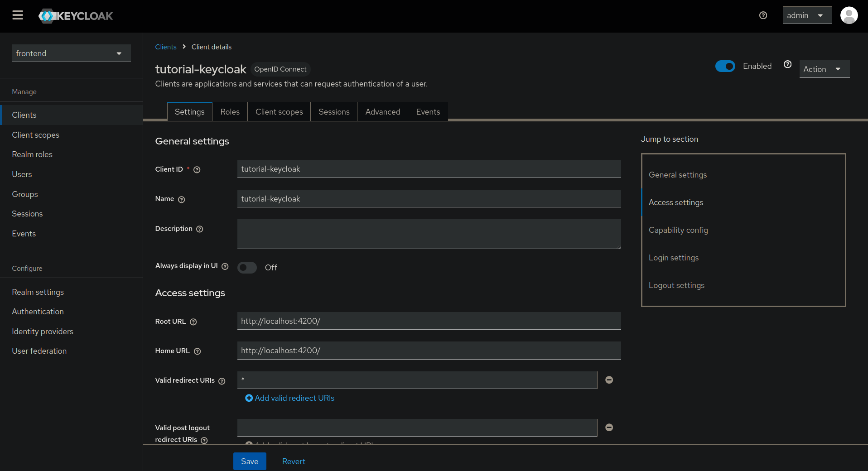
Task: Open Authentication in the sidebar
Action: pyautogui.click(x=71, y=312)
